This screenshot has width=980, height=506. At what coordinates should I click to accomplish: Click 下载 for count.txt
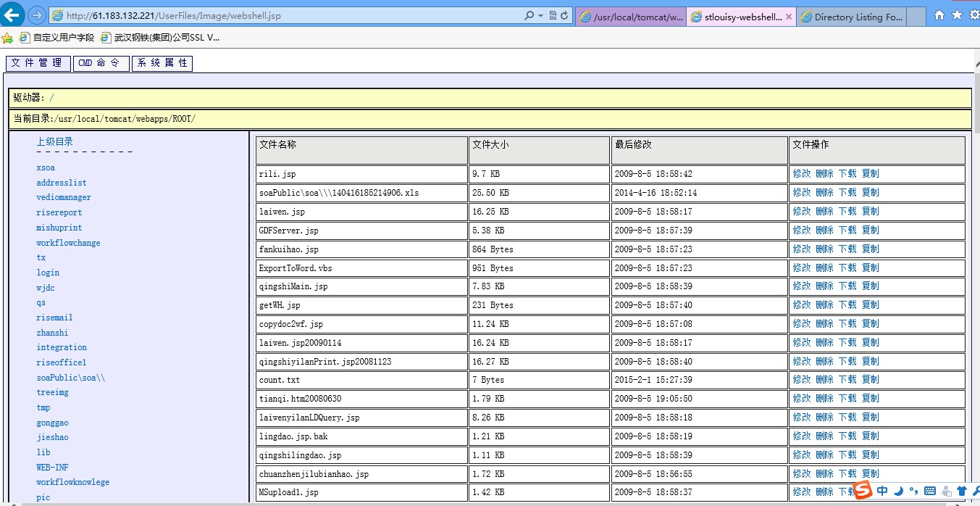pos(847,380)
